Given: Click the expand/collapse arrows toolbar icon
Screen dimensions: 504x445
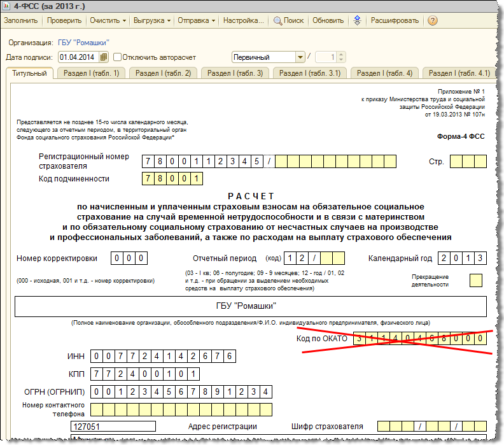Looking at the screenshot, I should (357, 20).
